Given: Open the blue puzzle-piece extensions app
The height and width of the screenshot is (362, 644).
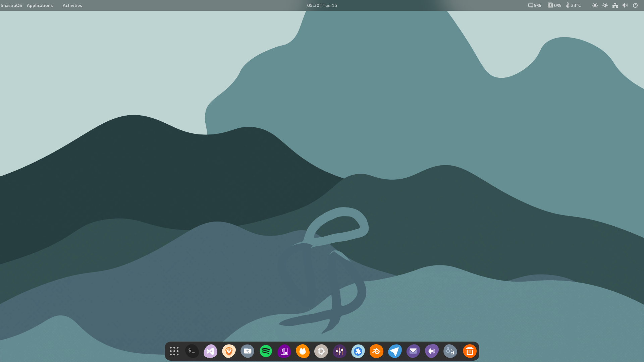Looking at the screenshot, I should (x=358, y=351).
